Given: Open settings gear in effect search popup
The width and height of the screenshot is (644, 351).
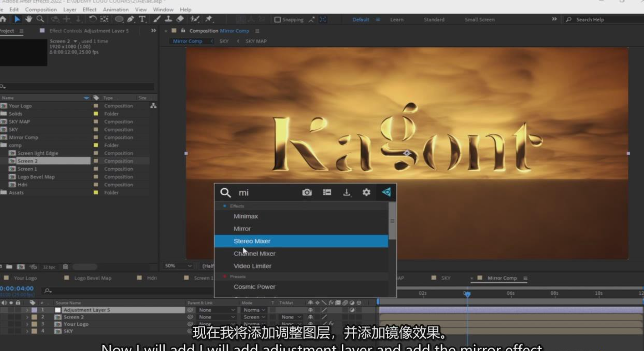Looking at the screenshot, I should (366, 192).
